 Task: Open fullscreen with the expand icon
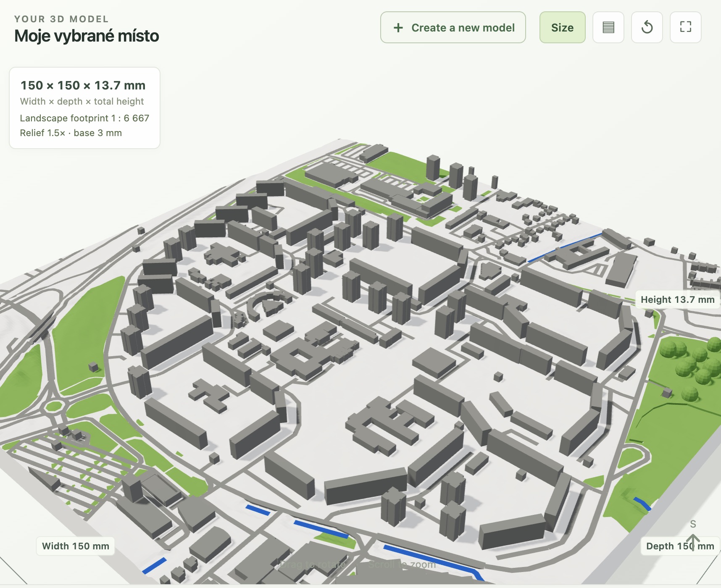click(686, 27)
